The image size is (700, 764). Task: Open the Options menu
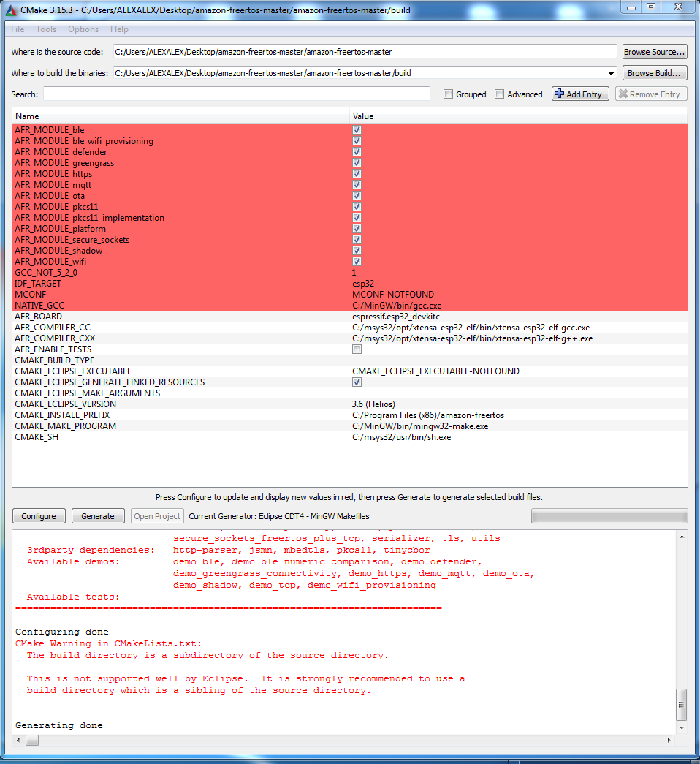coord(83,29)
